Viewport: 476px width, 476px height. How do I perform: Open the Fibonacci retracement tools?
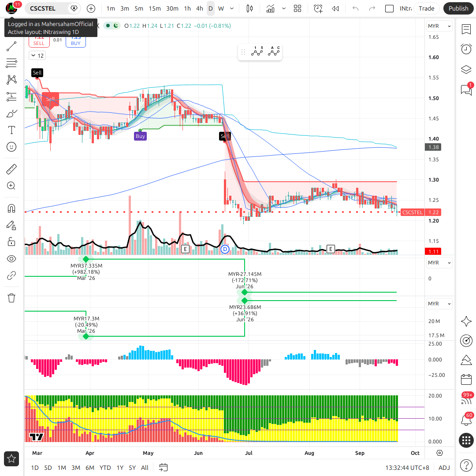11,63
